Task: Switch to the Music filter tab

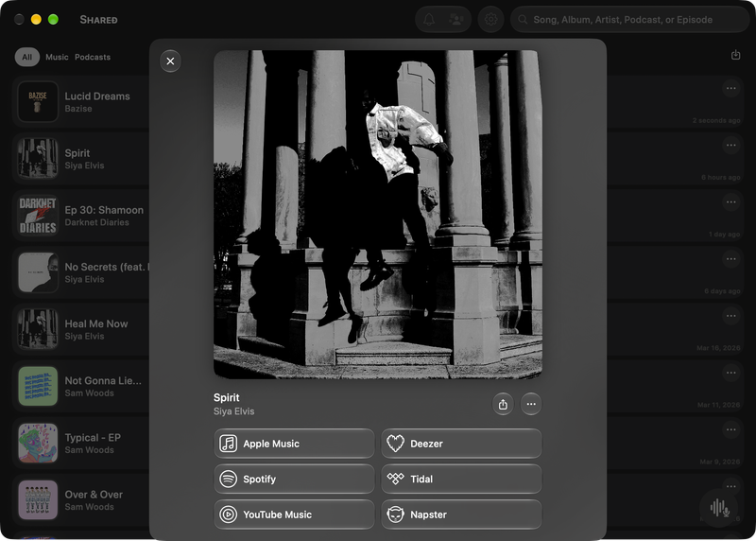Action: pyautogui.click(x=57, y=57)
